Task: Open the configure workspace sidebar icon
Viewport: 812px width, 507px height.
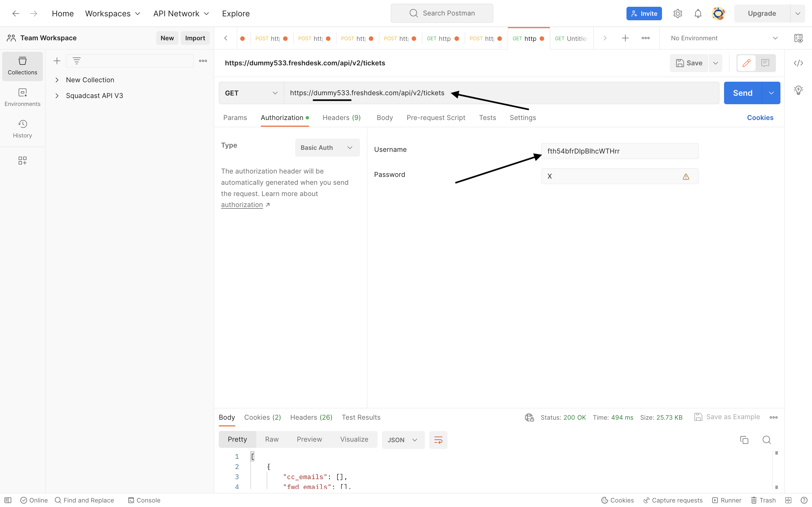Action: click(22, 161)
